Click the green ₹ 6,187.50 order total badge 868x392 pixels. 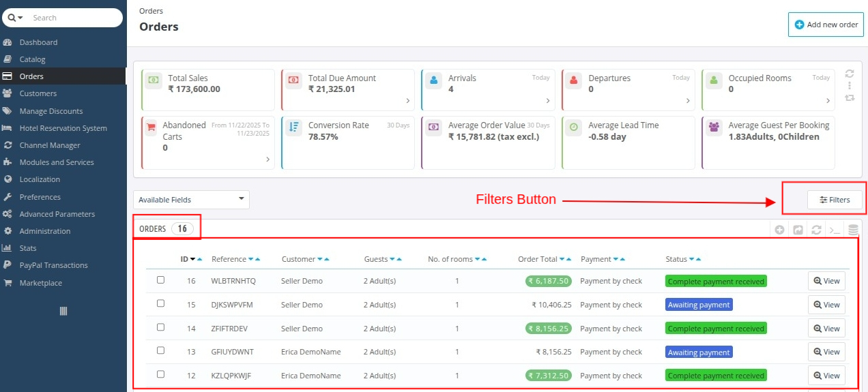coord(548,281)
